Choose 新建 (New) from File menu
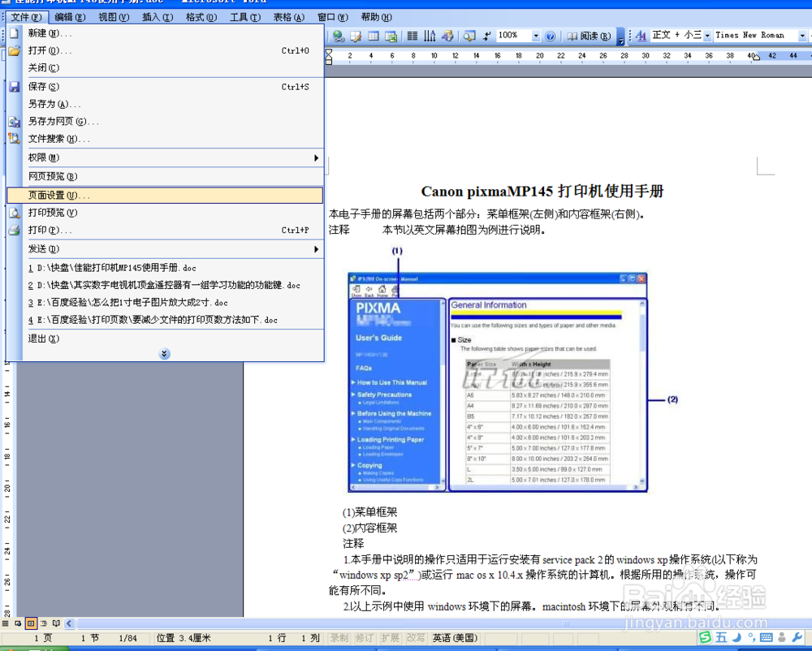Viewport: 812px width, 651px height. pos(165,33)
